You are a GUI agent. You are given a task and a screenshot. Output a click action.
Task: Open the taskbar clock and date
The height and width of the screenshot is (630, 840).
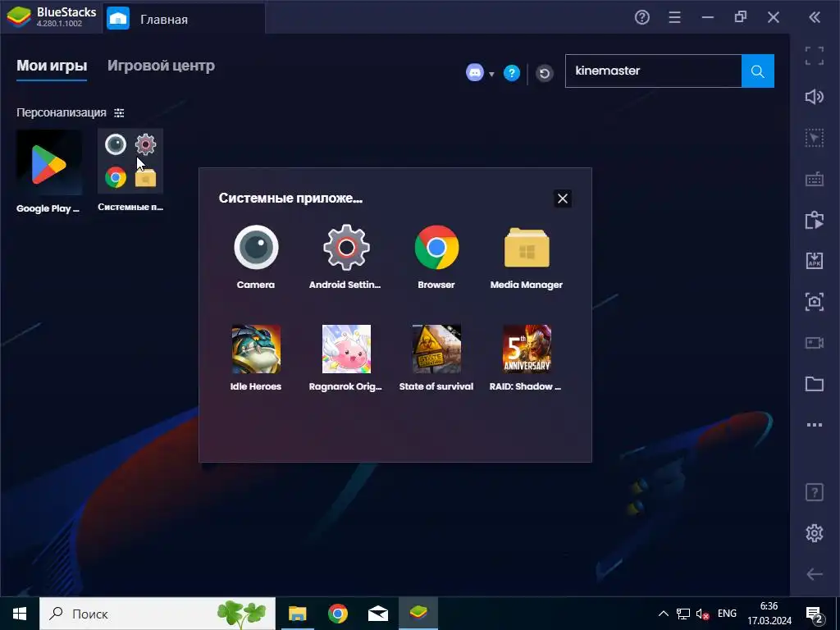coord(769,614)
